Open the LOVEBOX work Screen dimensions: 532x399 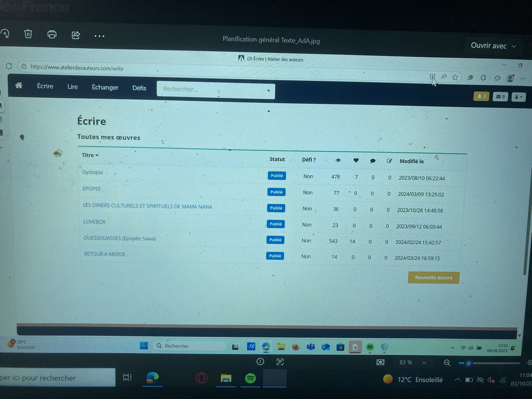click(x=94, y=222)
